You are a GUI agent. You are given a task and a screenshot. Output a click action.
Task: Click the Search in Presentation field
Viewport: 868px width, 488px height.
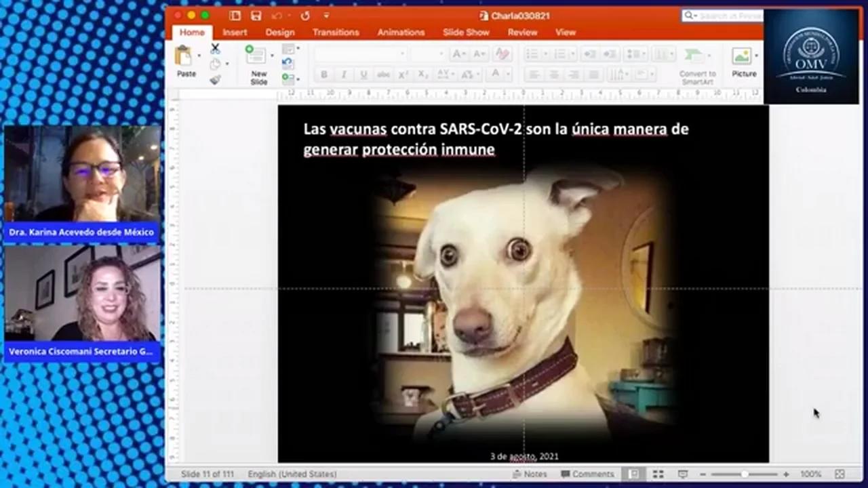coord(722,15)
